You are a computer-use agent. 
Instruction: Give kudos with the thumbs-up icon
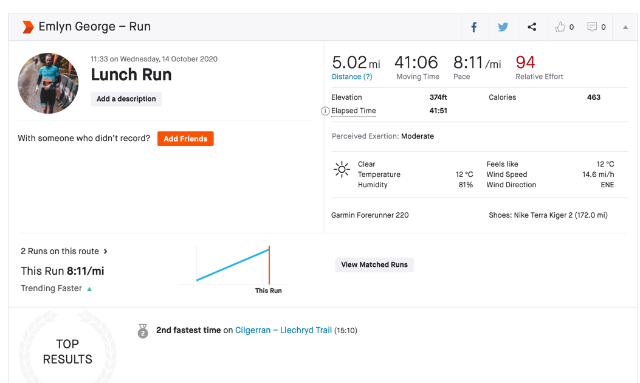pyautogui.click(x=560, y=27)
